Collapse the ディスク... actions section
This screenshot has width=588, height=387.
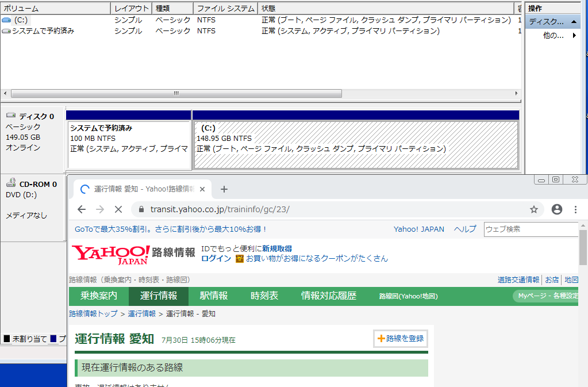tap(574, 22)
